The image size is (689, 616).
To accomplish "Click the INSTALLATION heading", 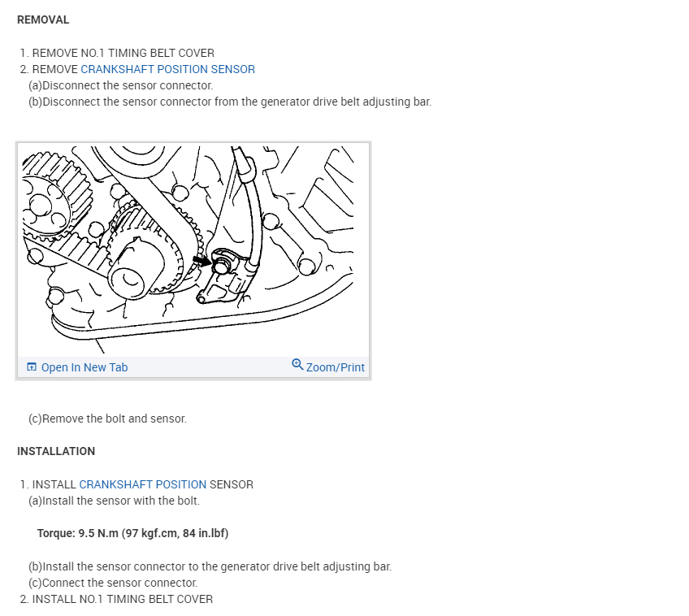I will [x=56, y=451].
